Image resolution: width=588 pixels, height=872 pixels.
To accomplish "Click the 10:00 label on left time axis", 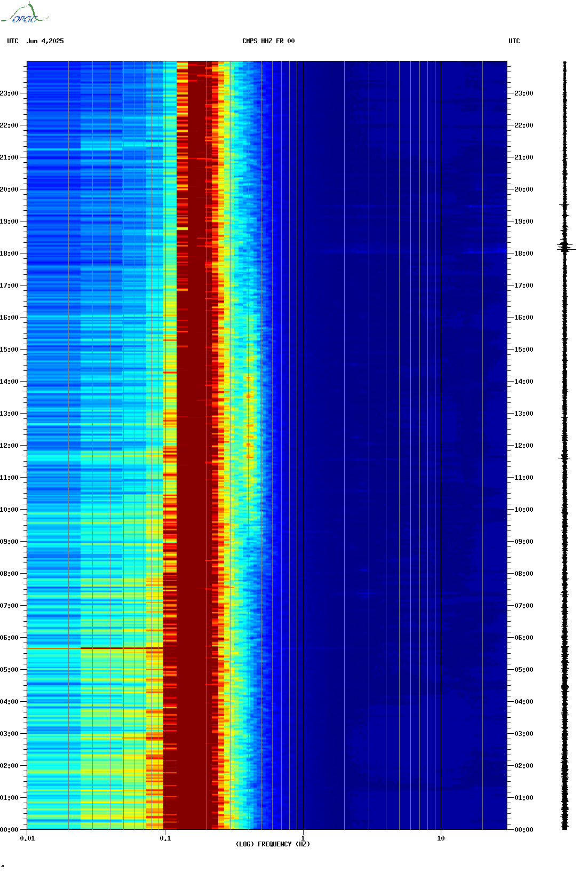I will point(10,510).
